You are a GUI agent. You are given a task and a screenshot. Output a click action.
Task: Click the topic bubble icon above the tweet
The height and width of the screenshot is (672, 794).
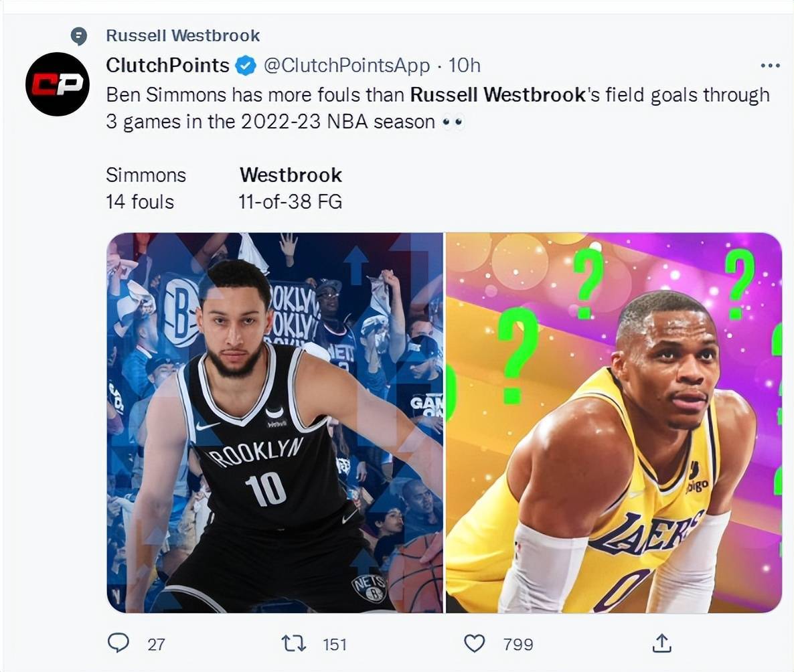(78, 36)
